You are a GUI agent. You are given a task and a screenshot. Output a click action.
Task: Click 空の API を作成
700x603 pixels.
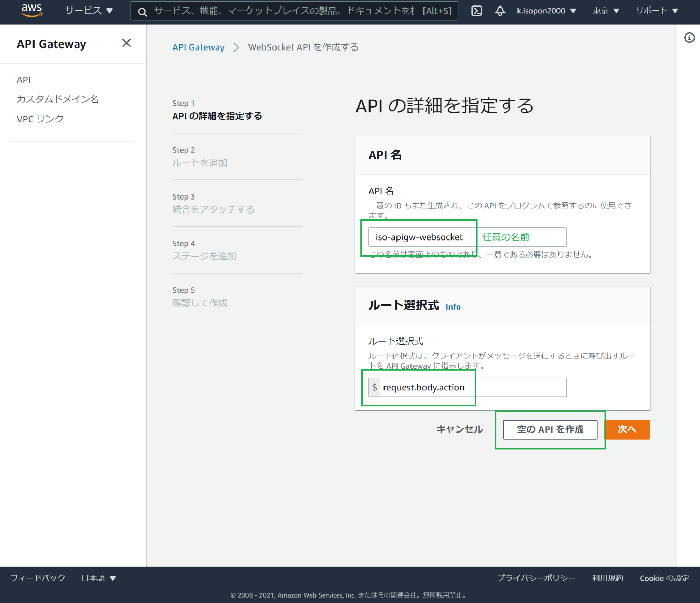(550, 429)
